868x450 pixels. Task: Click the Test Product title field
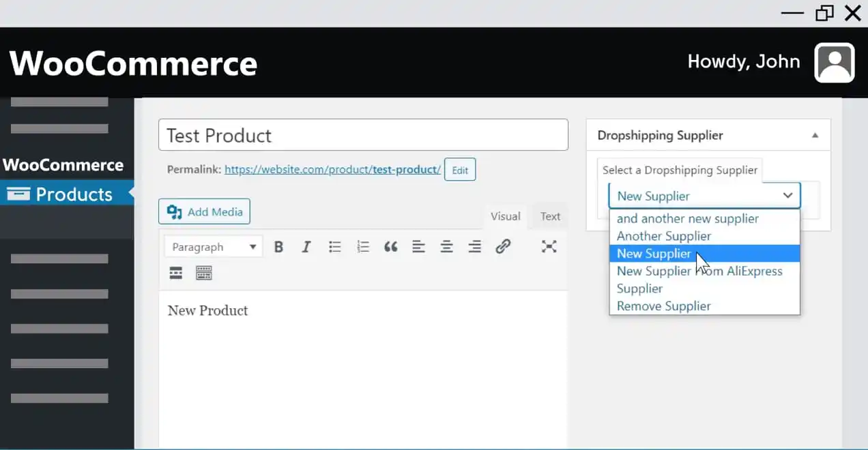click(363, 135)
